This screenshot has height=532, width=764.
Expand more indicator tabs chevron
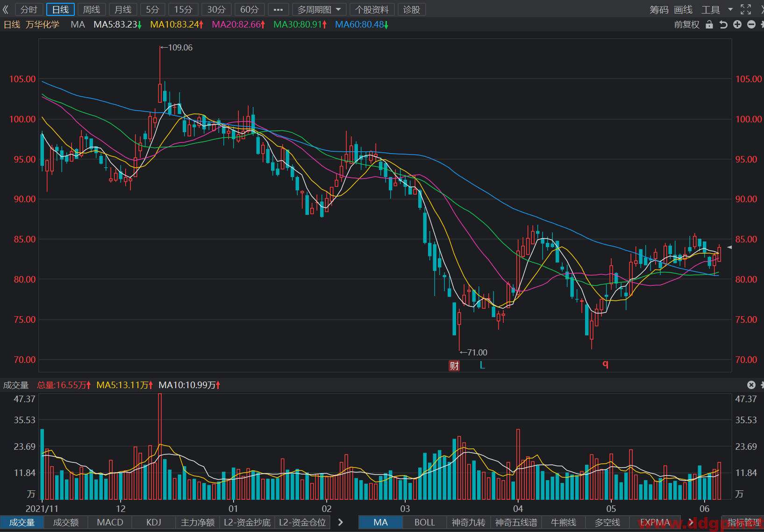(x=341, y=522)
